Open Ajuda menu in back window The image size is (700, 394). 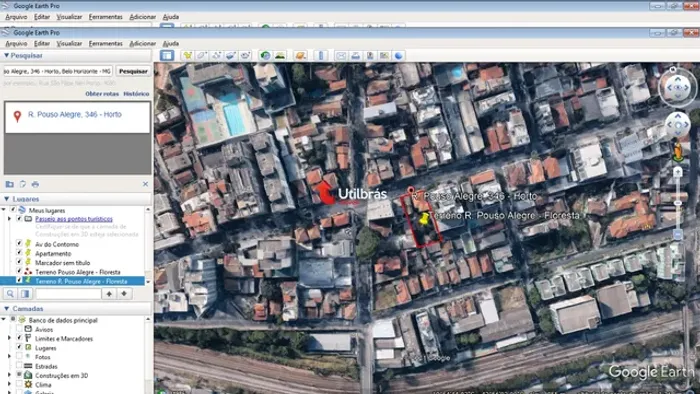click(x=171, y=17)
